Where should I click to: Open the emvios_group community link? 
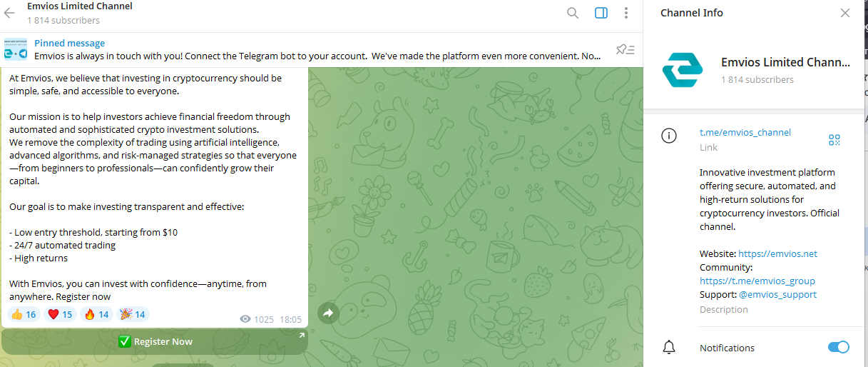pyautogui.click(x=757, y=281)
